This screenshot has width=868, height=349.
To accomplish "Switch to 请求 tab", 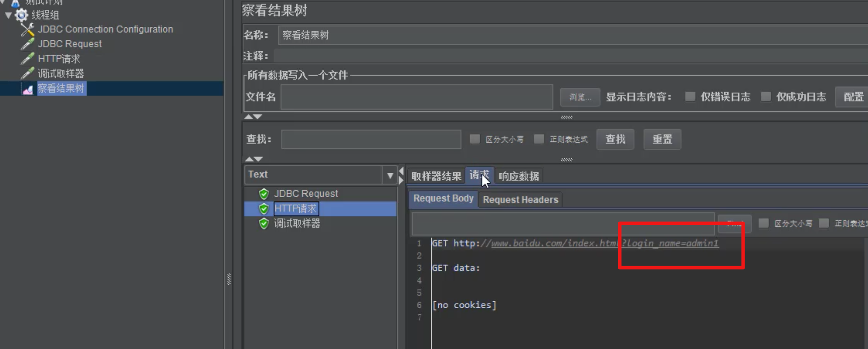I will click(480, 175).
